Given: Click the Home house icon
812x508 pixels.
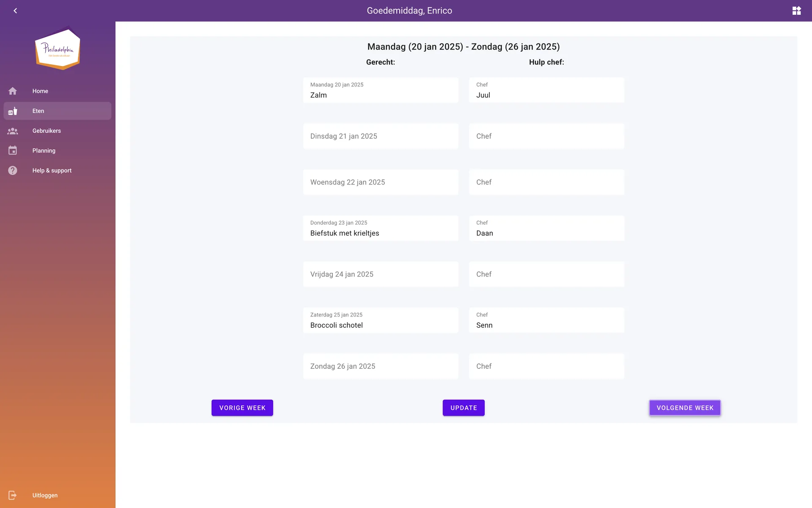Looking at the screenshot, I should 13,91.
